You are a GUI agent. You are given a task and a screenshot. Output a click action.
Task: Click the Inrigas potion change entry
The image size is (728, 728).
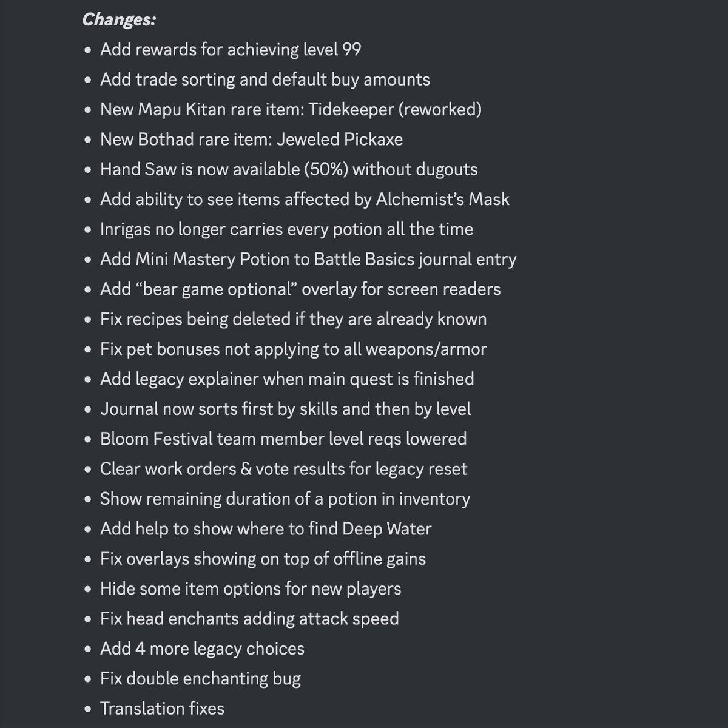click(x=286, y=229)
